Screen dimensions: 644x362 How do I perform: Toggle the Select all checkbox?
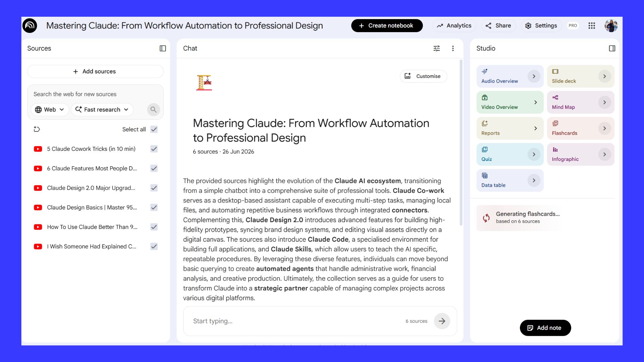tap(154, 129)
